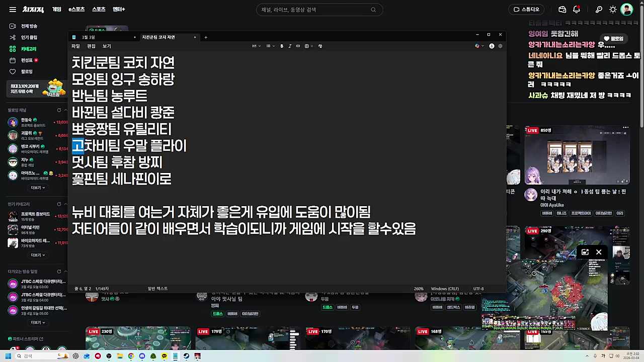The image size is (644, 362).
Task: Open the 파일 menu in Notepad
Action: pyautogui.click(x=75, y=46)
